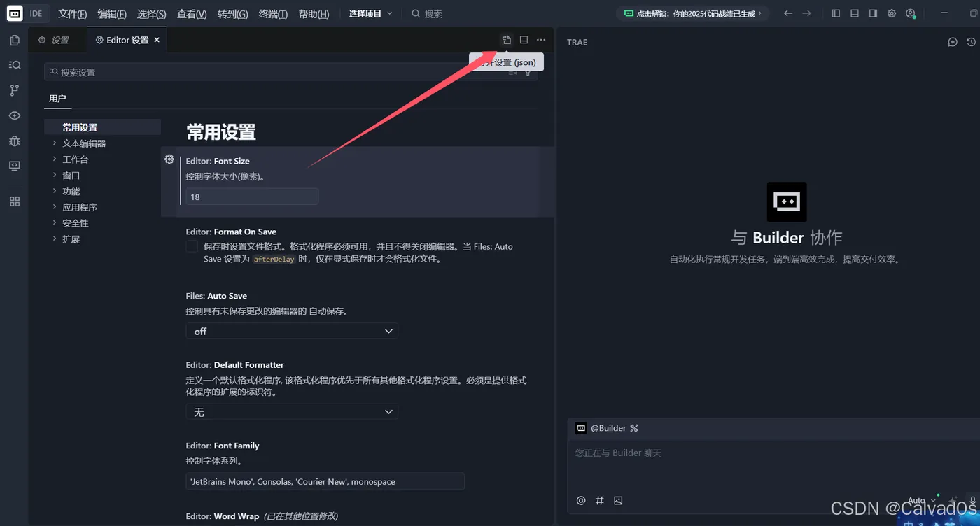Open the eye preview sidebar icon
980x526 pixels.
15,115
